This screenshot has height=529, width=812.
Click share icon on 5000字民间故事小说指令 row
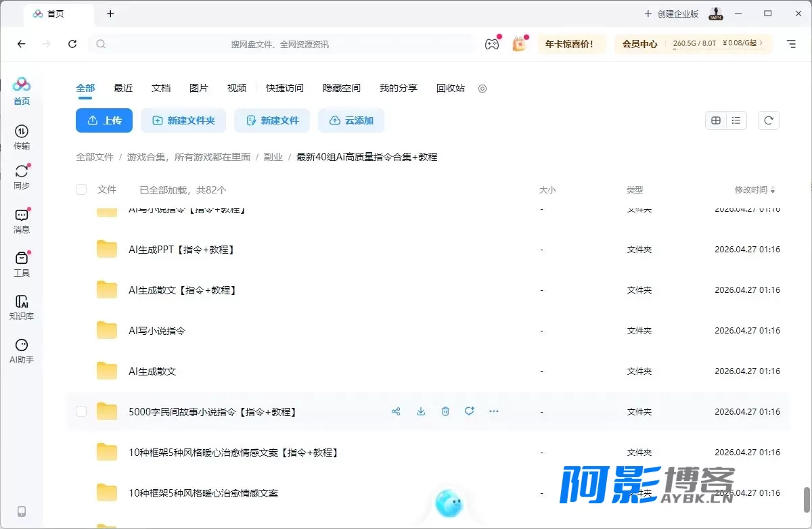tap(397, 411)
